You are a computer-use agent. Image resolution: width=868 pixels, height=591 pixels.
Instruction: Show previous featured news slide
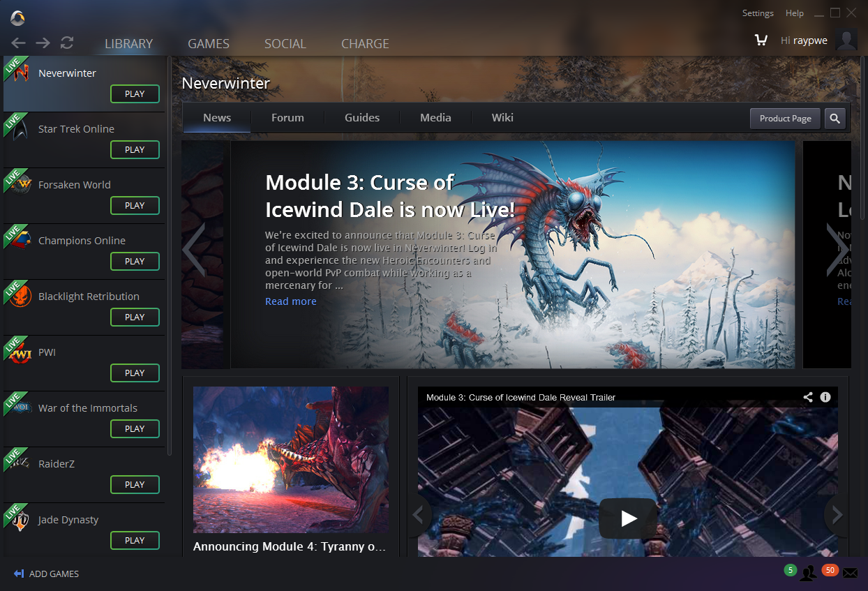(194, 250)
